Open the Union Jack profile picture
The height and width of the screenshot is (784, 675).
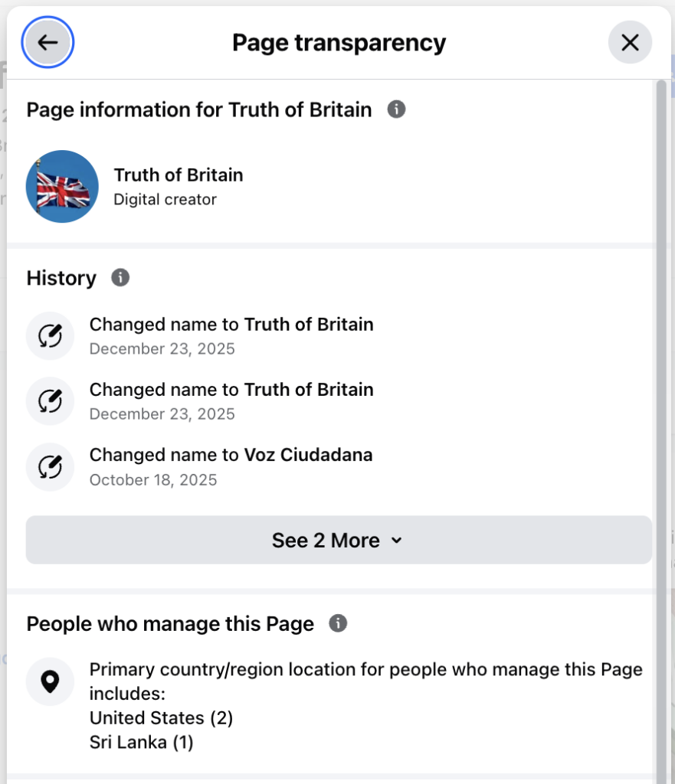(x=62, y=187)
